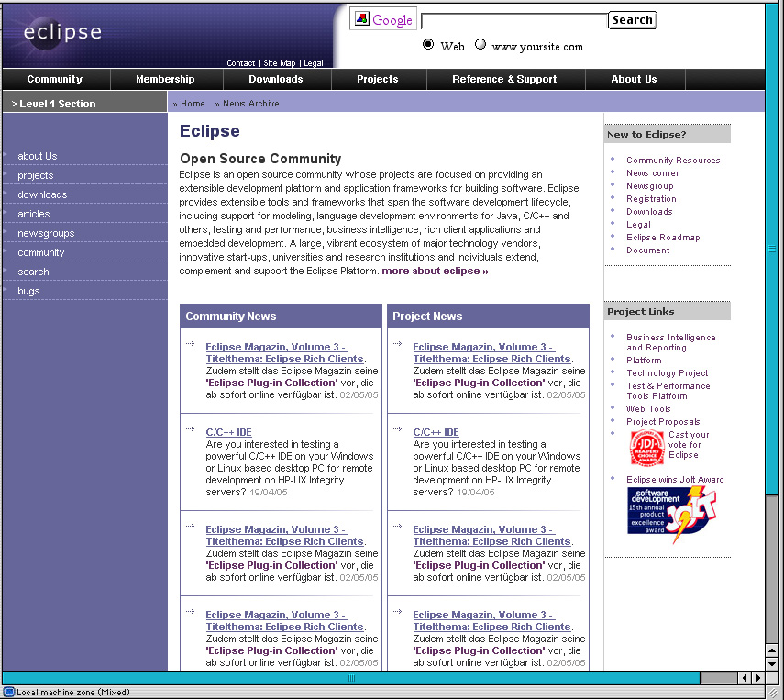Expand the Level 1 Section sidebar heading

[x=84, y=104]
